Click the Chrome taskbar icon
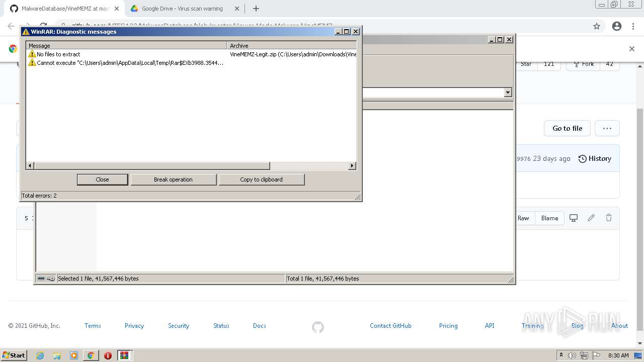Screen dimensions: 644x362 pyautogui.click(x=91, y=355)
